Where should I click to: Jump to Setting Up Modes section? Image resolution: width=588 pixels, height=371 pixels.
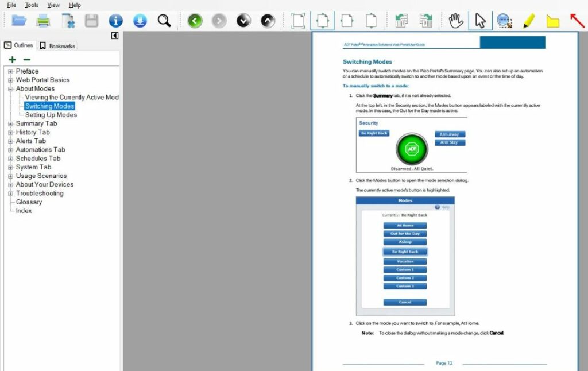(51, 115)
